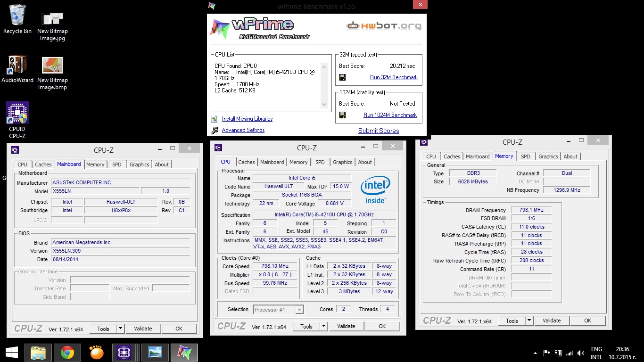Select New Bitmap Image.jpg desktop icon
The image size is (644, 362).
pyautogui.click(x=52, y=26)
